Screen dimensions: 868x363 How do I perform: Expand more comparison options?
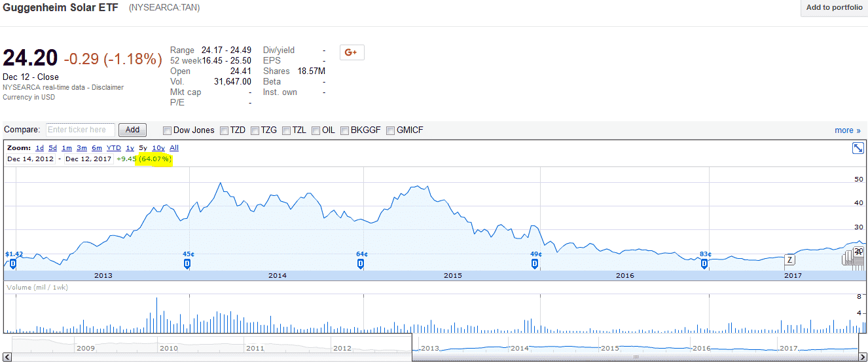[x=847, y=130]
